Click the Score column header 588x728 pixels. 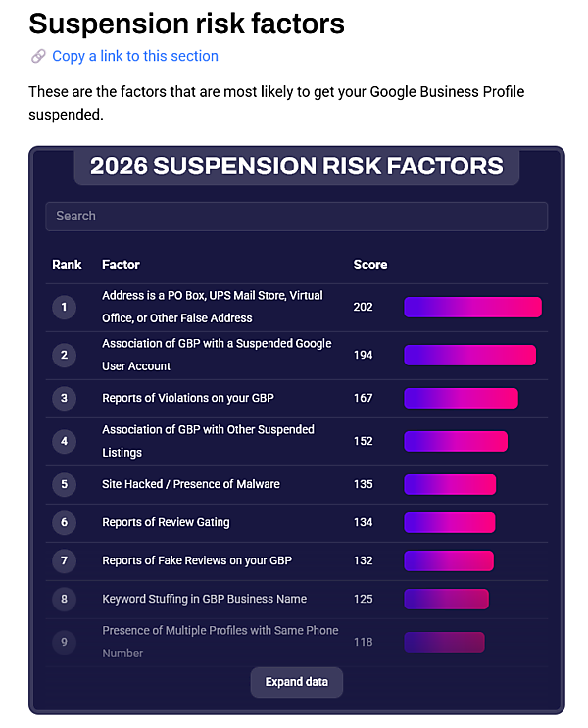(369, 265)
